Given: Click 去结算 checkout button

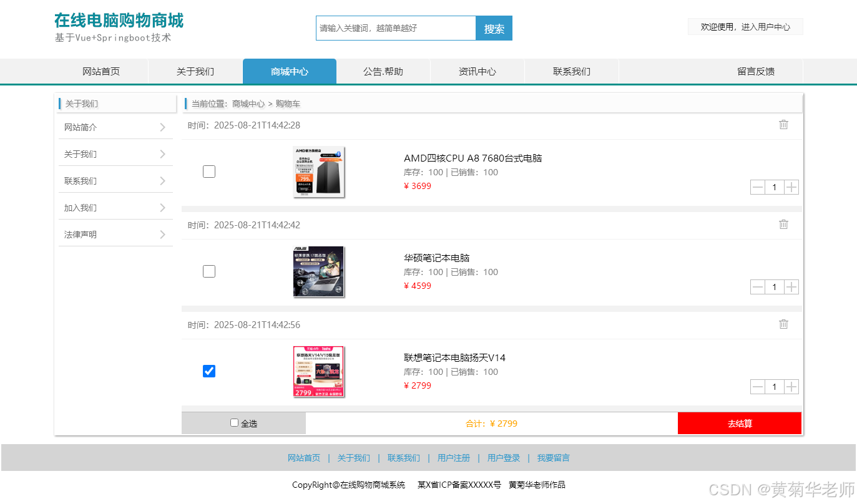Looking at the screenshot, I should tap(740, 424).
